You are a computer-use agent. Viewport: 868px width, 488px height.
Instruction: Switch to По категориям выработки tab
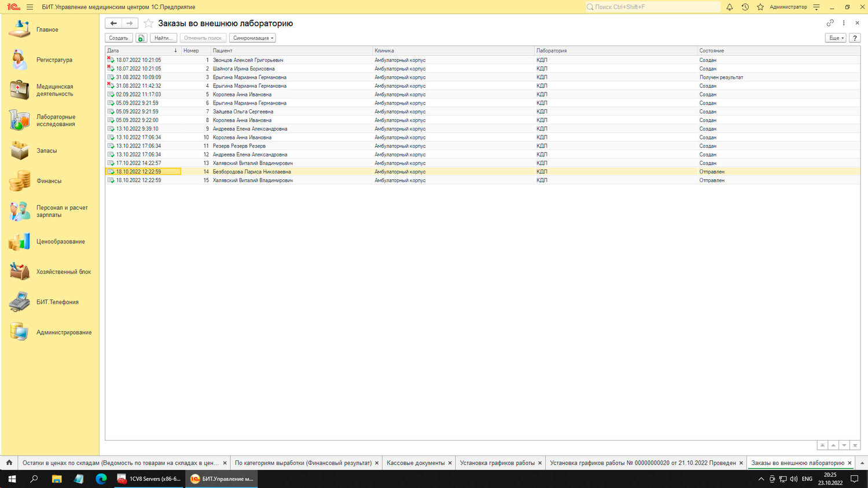pos(303,463)
